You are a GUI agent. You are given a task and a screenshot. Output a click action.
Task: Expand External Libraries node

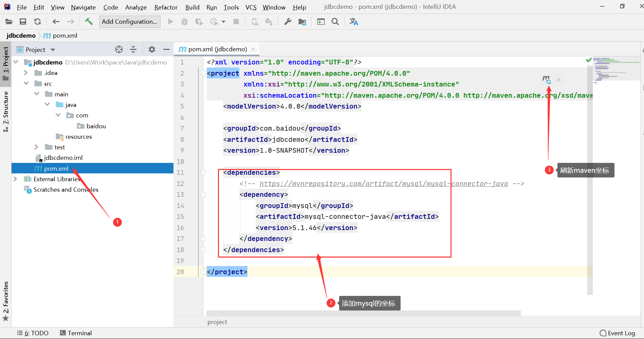pyautogui.click(x=15, y=179)
